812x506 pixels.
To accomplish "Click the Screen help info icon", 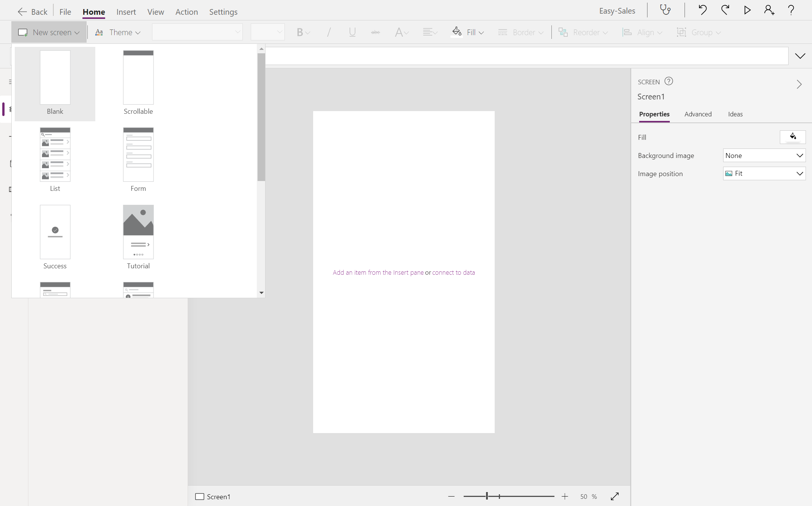I will click(669, 81).
